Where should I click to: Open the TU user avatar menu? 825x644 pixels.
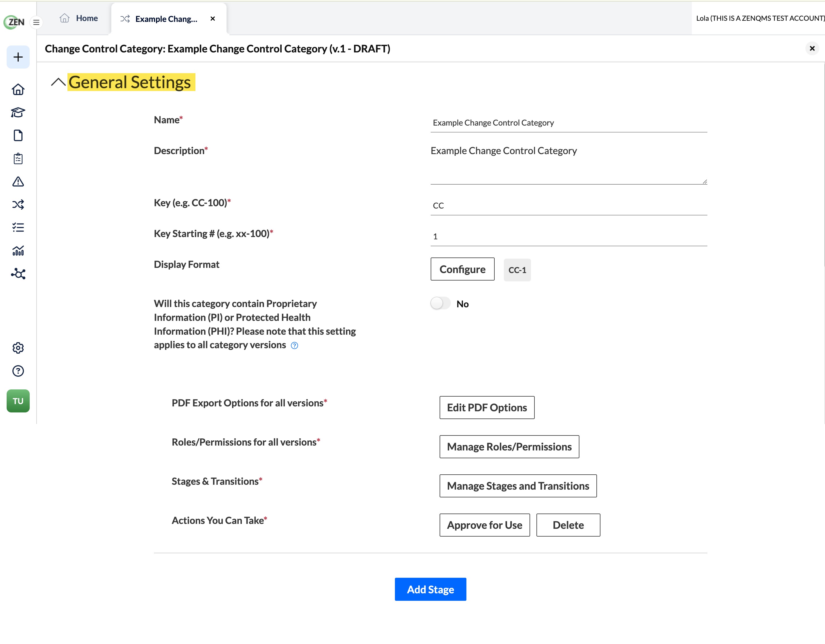[18, 401]
